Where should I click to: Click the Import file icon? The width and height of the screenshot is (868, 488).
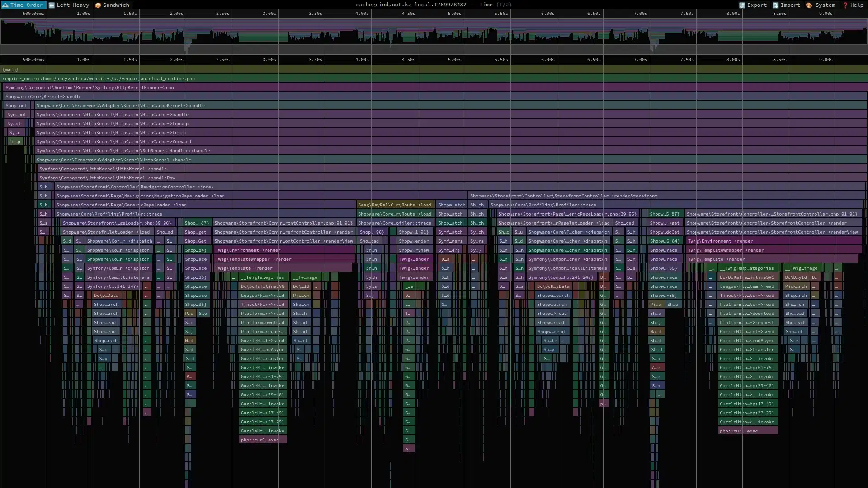click(x=775, y=5)
